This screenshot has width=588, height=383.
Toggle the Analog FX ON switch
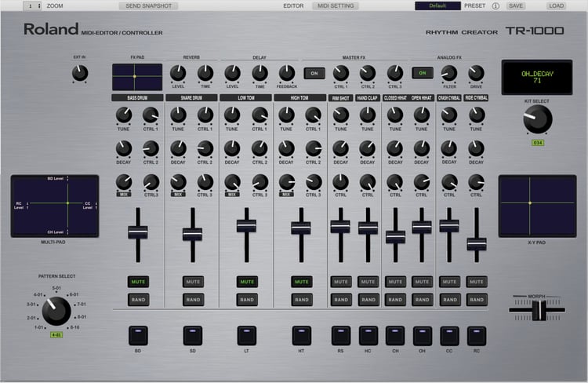point(423,73)
